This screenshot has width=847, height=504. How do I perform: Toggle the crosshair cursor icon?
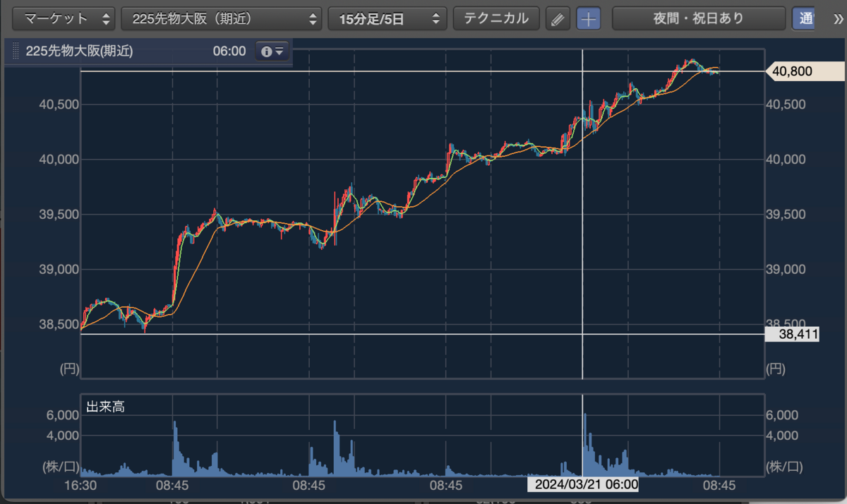point(589,19)
